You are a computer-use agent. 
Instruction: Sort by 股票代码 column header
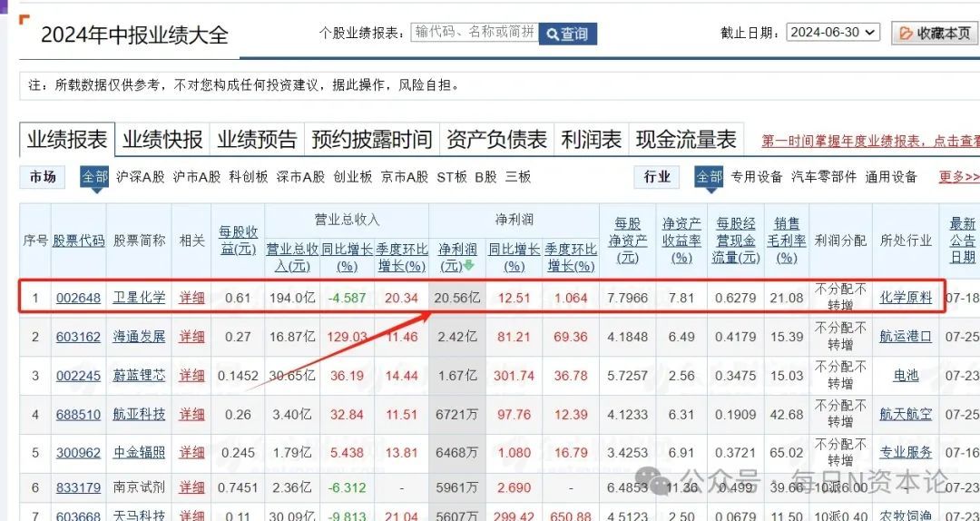point(79,241)
